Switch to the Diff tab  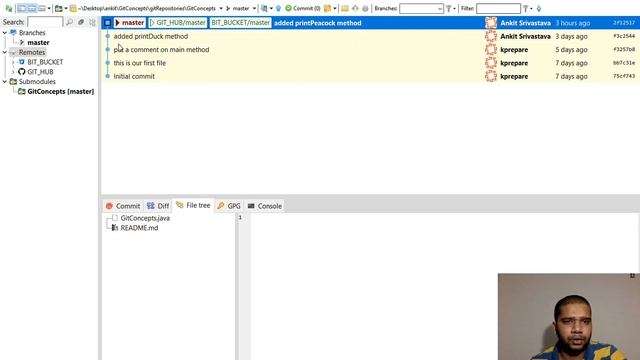[158, 206]
